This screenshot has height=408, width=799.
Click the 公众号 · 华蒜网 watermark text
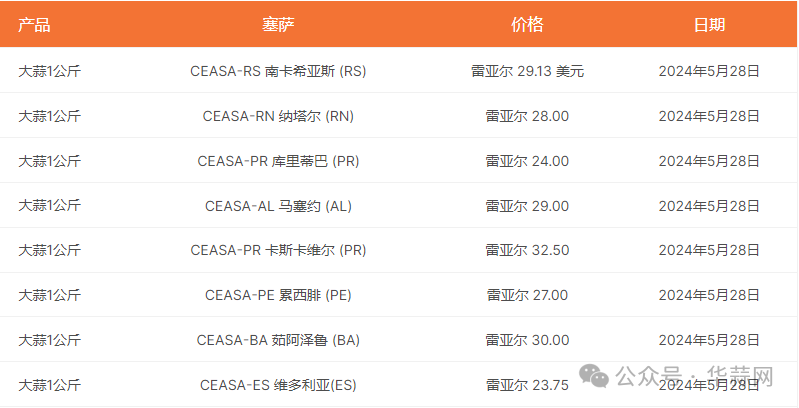(x=694, y=376)
